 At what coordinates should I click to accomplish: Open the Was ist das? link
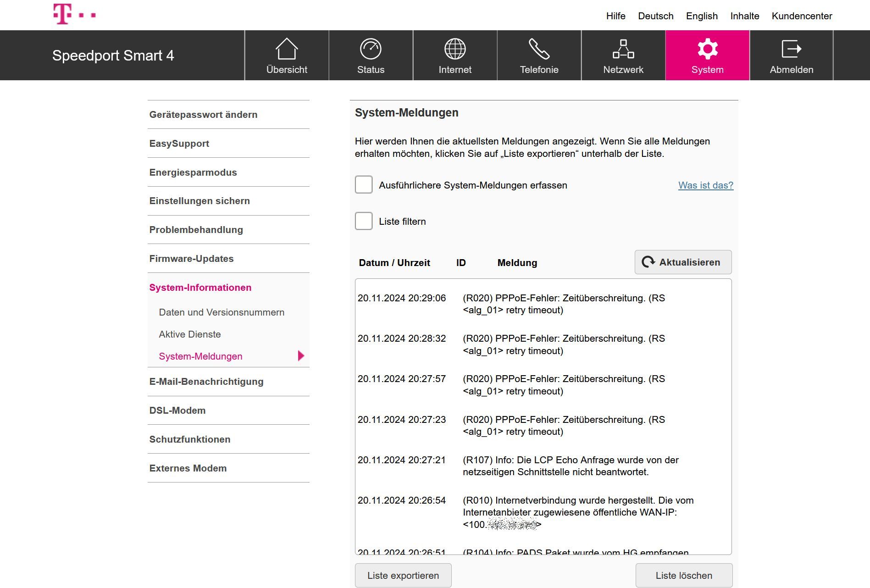705,185
